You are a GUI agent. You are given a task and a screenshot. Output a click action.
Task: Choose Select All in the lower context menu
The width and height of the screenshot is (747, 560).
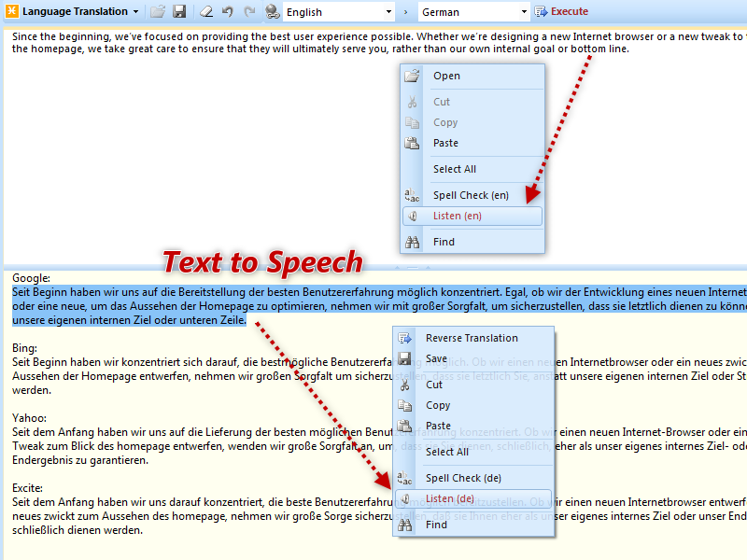coord(473,452)
